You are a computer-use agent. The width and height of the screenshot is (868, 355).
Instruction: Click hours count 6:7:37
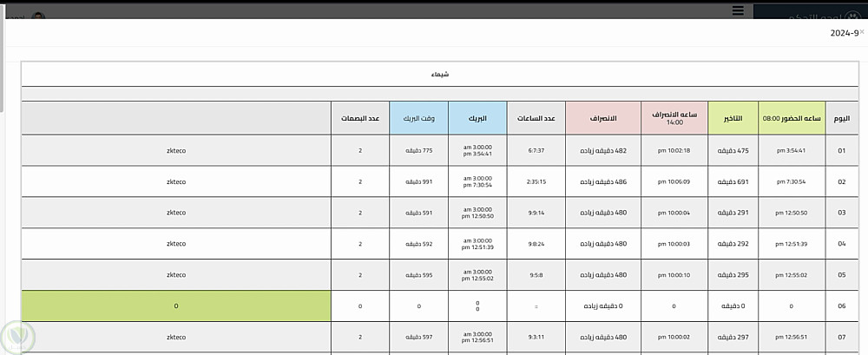[536, 151]
